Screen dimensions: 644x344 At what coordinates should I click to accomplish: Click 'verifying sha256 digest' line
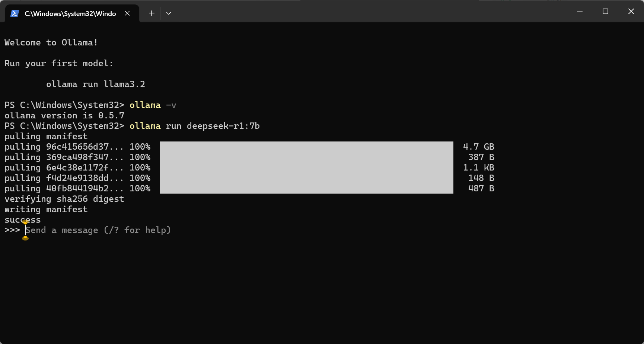coord(64,199)
